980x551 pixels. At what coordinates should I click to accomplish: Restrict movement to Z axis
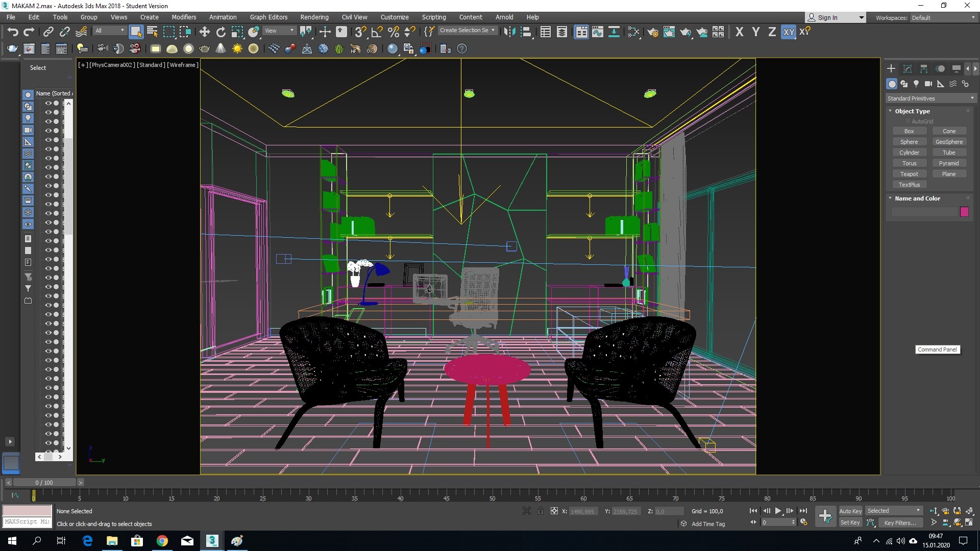[x=772, y=32]
